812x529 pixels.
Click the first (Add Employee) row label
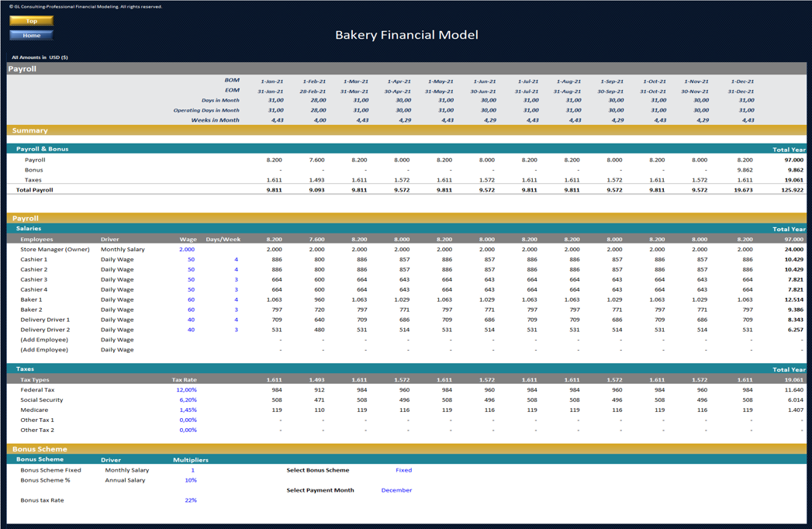click(x=44, y=340)
